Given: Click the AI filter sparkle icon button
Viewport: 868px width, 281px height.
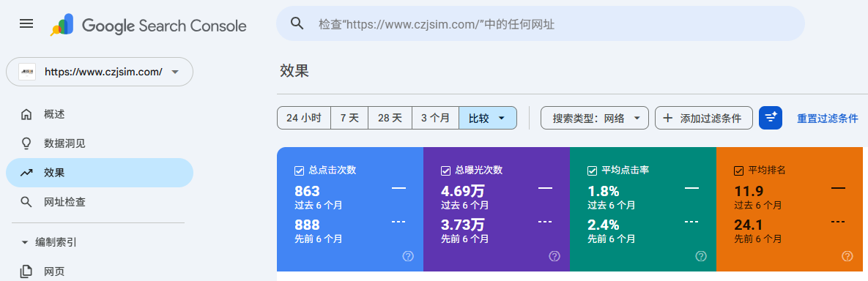Looking at the screenshot, I should coord(770,118).
